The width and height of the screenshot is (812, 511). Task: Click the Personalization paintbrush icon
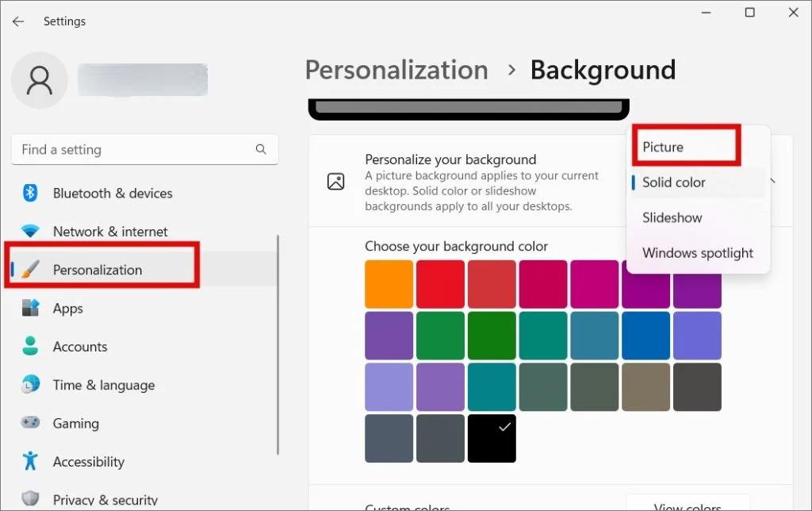[x=30, y=269]
